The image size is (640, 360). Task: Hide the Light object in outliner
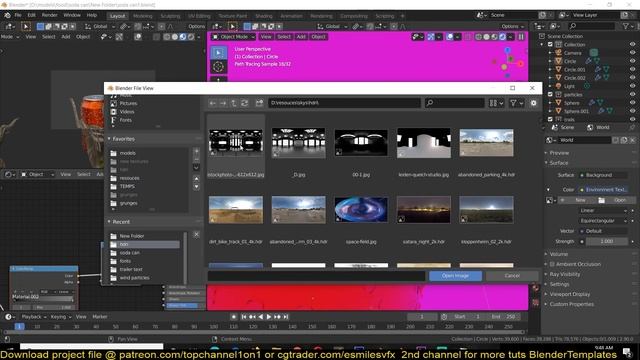(x=633, y=86)
